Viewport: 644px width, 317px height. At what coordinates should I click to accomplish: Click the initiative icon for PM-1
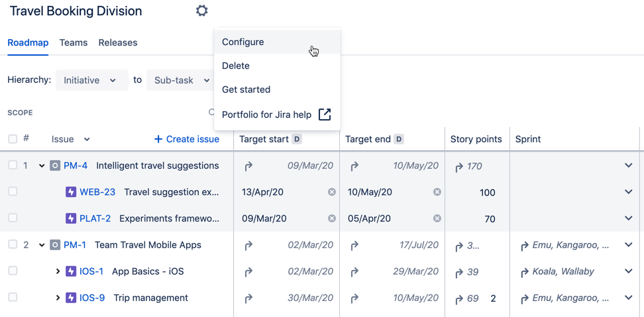pyautogui.click(x=55, y=246)
